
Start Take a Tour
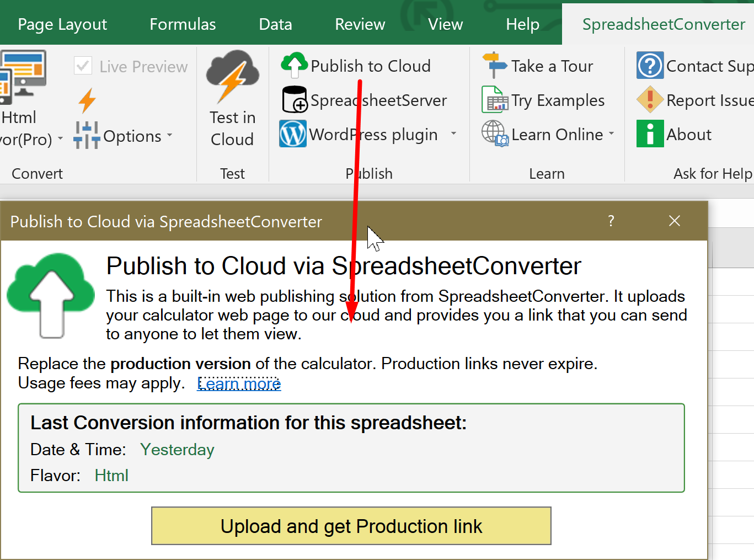click(x=495, y=65)
